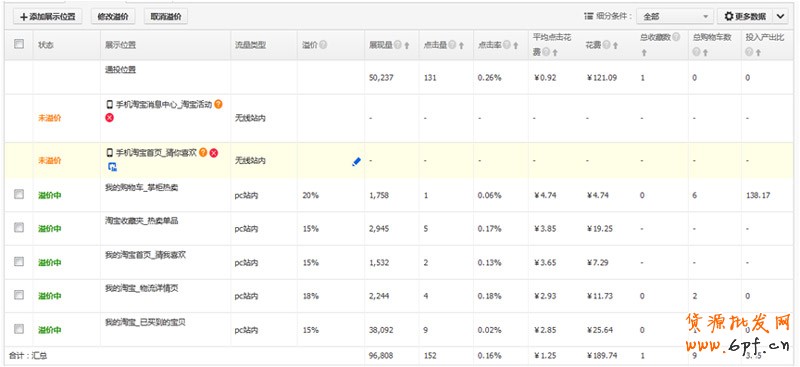The image size is (800, 367).
Task: Click the 138.17 ROI value
Action: (758, 195)
